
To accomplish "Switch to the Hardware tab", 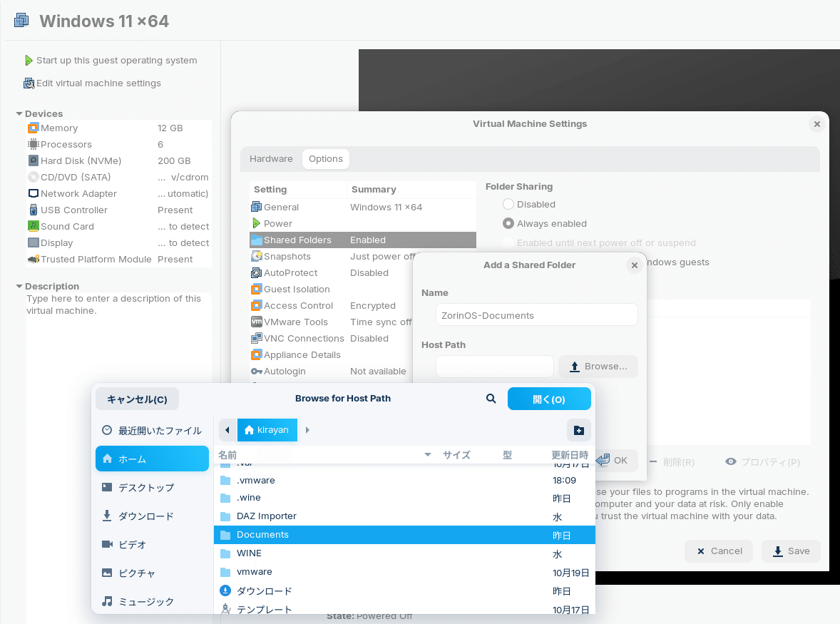I will [271, 158].
